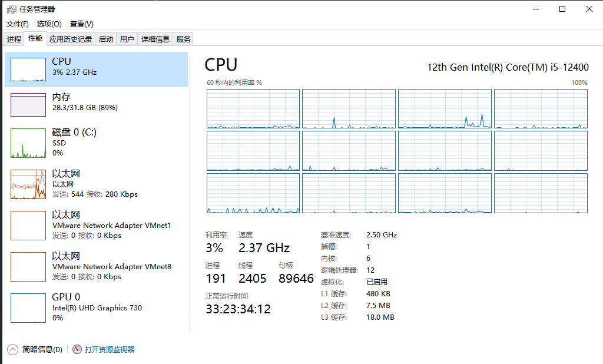Click the 打开资源监视器 link
The height and width of the screenshot is (364, 603).
[110, 349]
